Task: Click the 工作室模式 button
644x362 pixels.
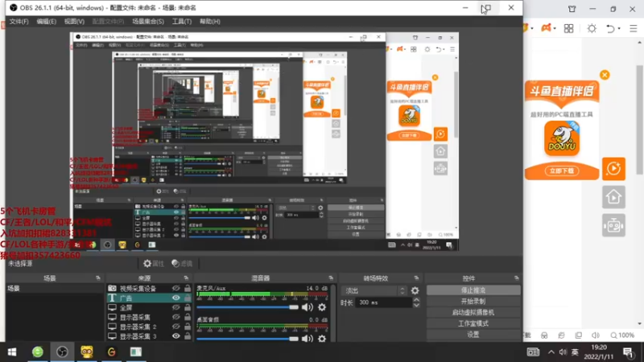Action: coord(473,323)
